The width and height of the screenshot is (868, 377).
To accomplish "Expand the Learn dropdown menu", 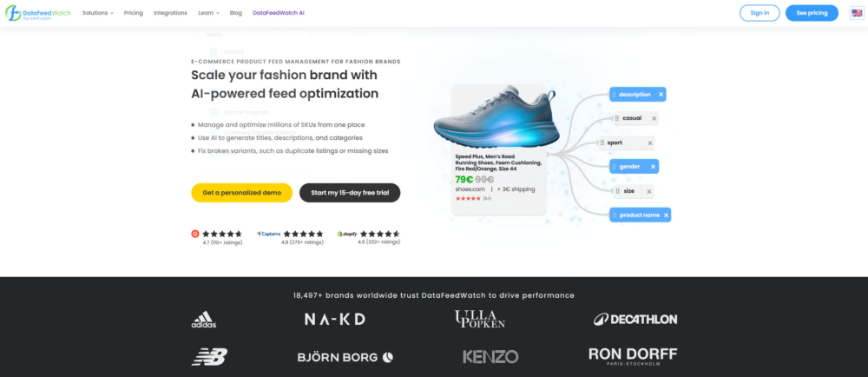I will coord(208,13).
